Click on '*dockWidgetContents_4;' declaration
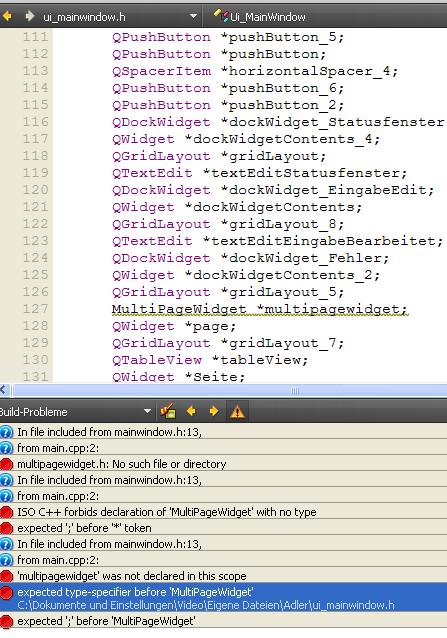 tap(283, 139)
